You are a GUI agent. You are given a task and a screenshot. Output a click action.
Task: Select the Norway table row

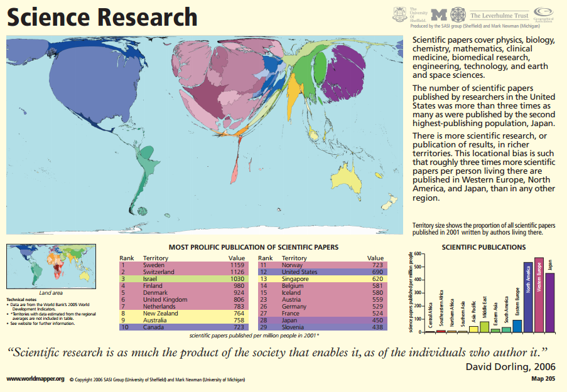[x=323, y=265]
